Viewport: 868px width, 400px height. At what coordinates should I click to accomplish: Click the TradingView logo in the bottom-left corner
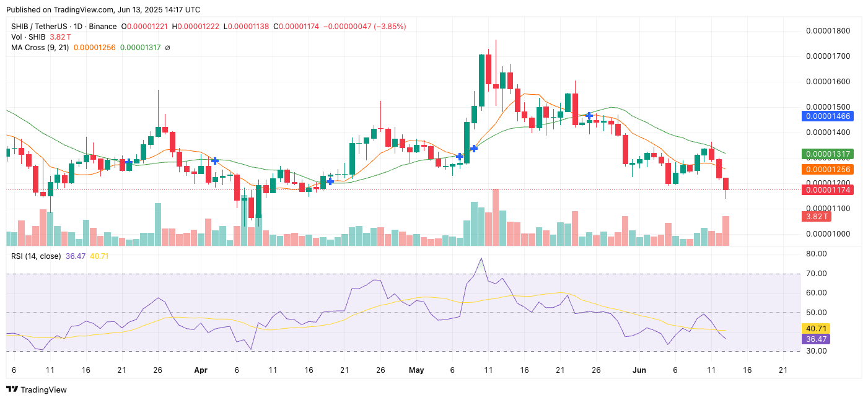[x=37, y=389]
